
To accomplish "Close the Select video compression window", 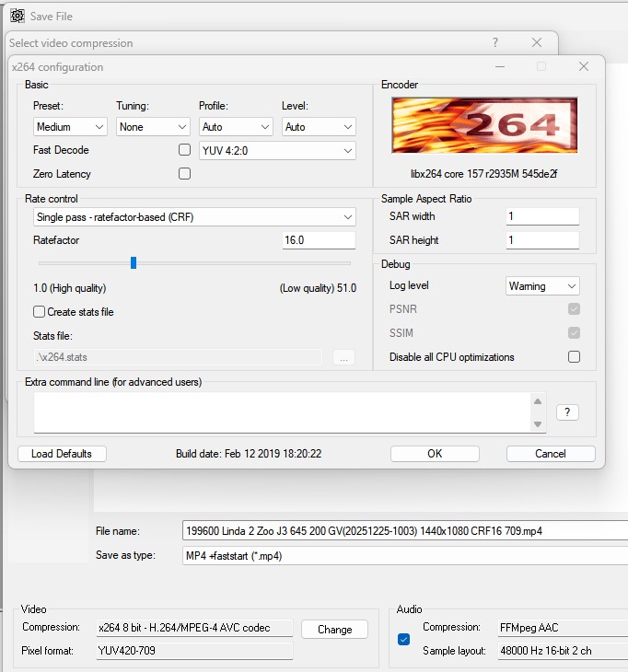I will coord(537,42).
